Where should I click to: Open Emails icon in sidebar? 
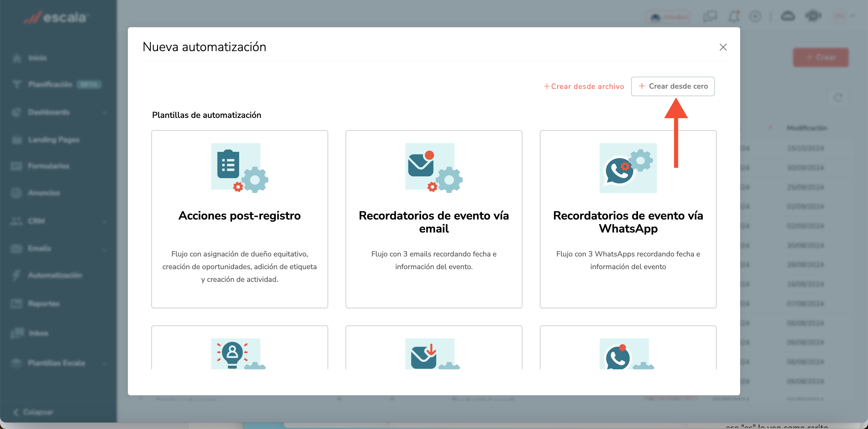click(x=17, y=248)
